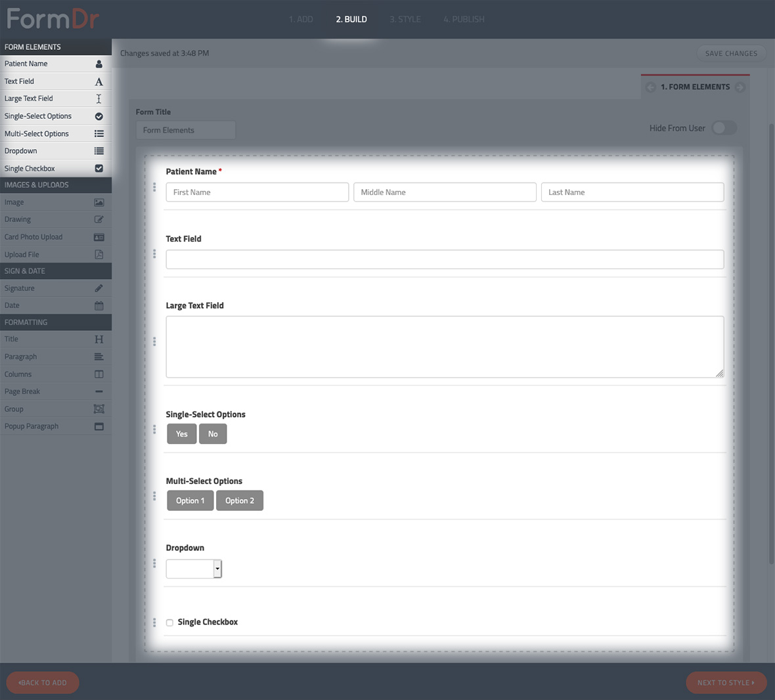Open the 4. PUBLISH step
Screen dimensions: 775x700
coord(463,19)
